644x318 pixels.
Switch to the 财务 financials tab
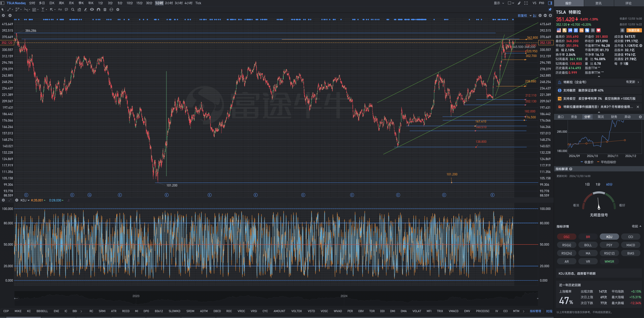tap(614, 117)
